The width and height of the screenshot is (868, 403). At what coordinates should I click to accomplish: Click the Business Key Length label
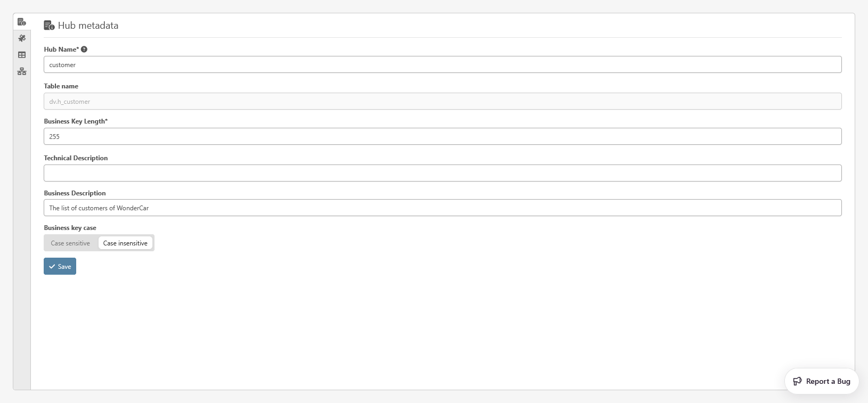tap(76, 121)
